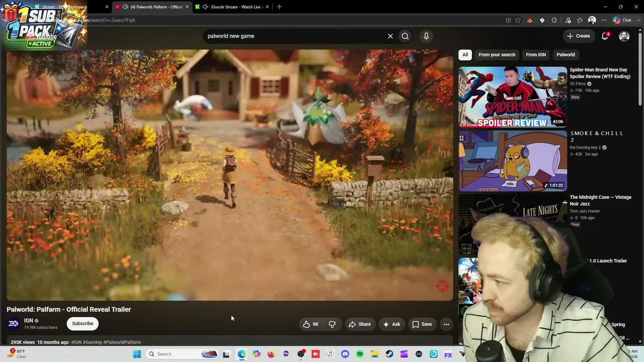Click the Palworld: Palfarm video title text

coord(69,310)
